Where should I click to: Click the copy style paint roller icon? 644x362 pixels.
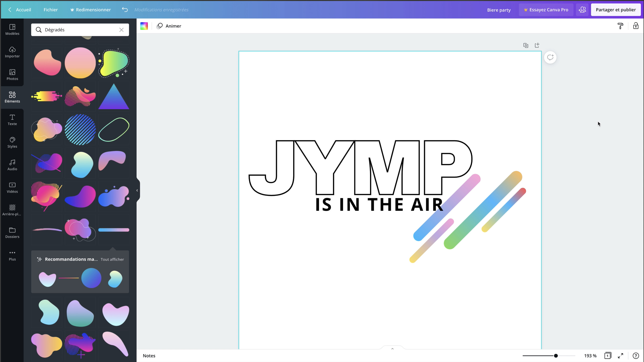tap(620, 26)
